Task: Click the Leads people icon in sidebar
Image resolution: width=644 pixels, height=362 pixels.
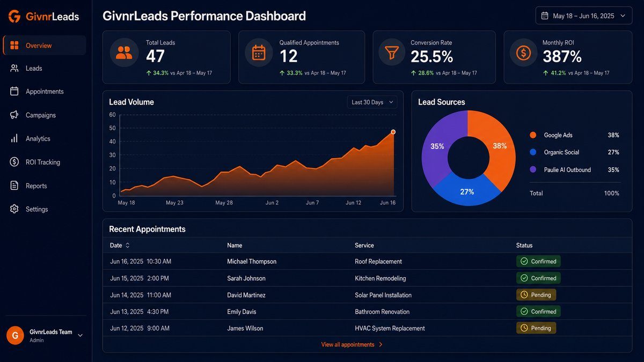Action: coord(14,68)
